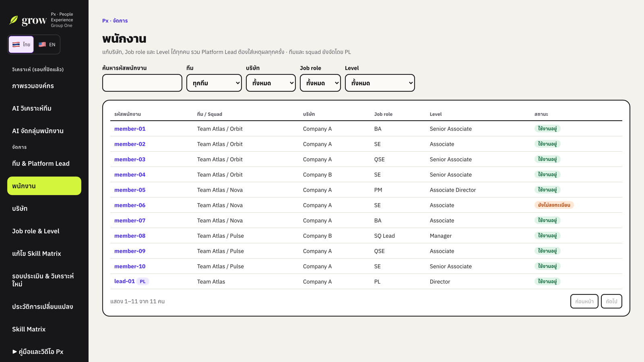Image resolution: width=644 pixels, height=362 pixels.
Task: Open the Job role filter dropdown
Action: (x=320, y=83)
